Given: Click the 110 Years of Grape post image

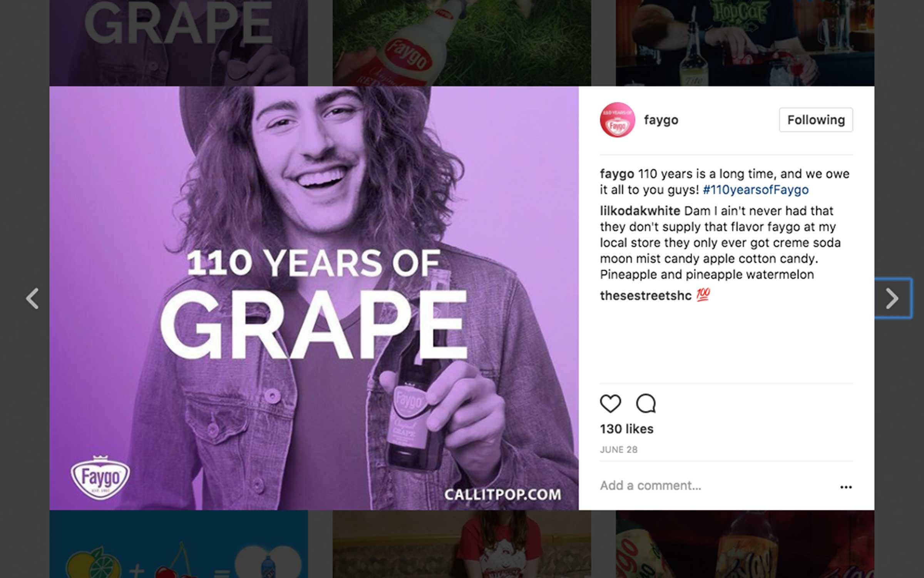Looking at the screenshot, I should coord(314,298).
